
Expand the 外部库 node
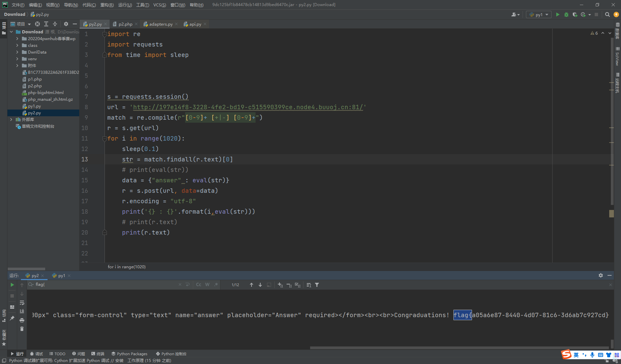tap(11, 120)
